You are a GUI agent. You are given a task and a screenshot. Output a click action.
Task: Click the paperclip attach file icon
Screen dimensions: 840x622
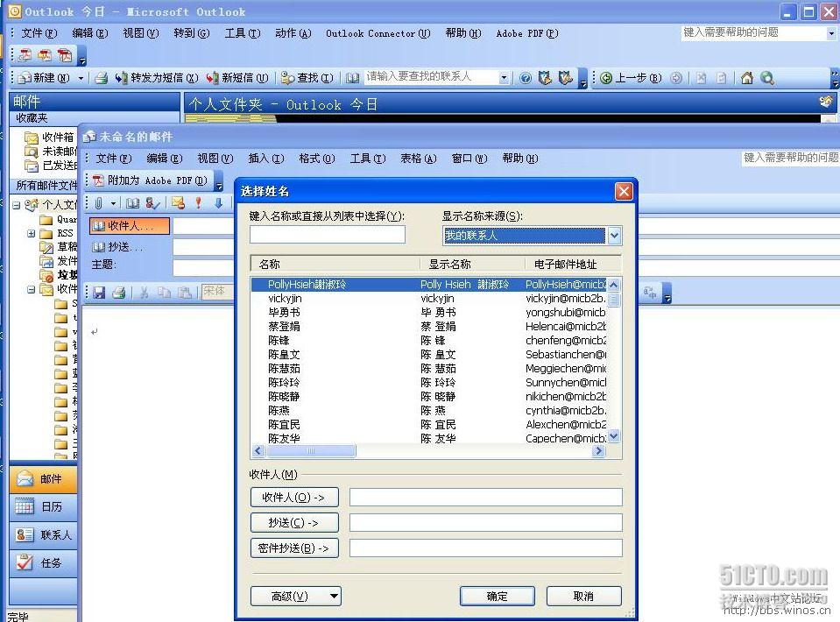pyautogui.click(x=99, y=203)
